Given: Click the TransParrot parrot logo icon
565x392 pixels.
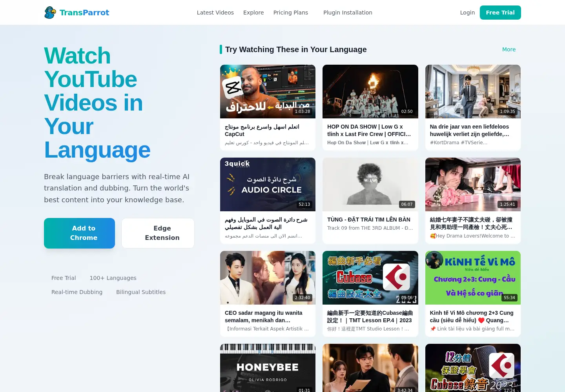Looking at the screenshot, I should coord(50,13).
